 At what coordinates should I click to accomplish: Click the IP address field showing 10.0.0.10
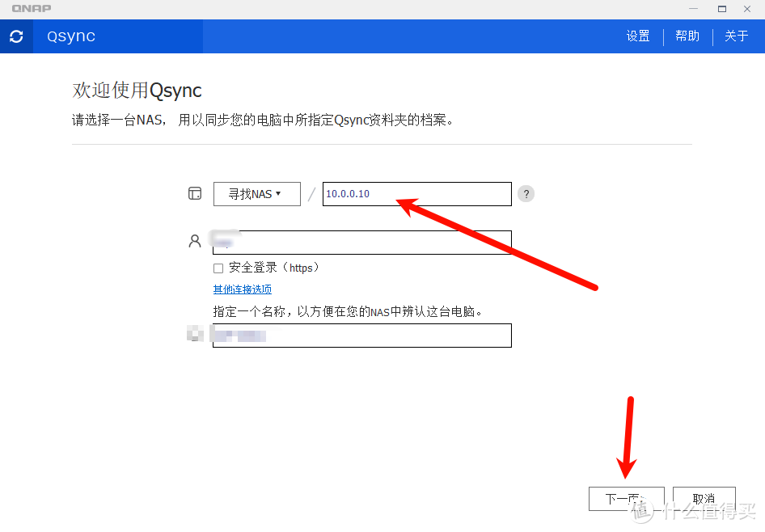coord(416,194)
